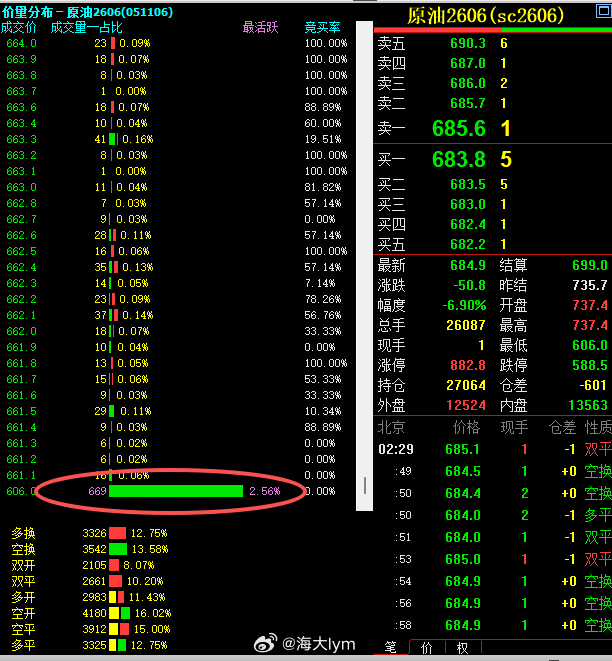The image size is (612, 661).
Task: Click the 空换 3542 summary row
Action: click(x=89, y=549)
